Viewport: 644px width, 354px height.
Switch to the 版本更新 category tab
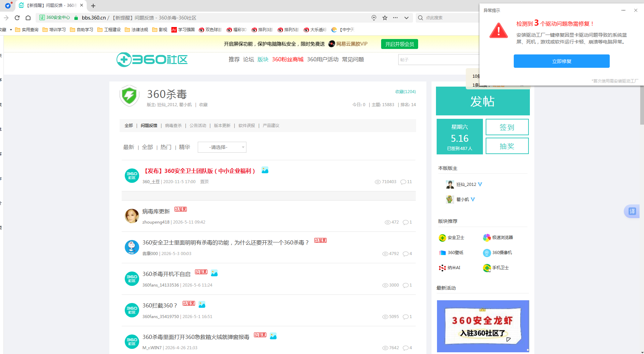click(222, 126)
